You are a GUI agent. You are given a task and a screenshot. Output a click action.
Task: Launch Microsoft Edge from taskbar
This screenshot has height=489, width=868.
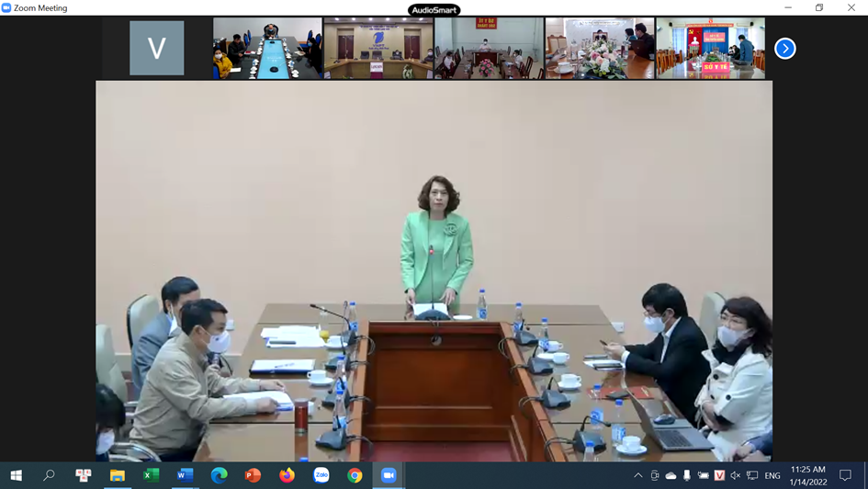(220, 475)
